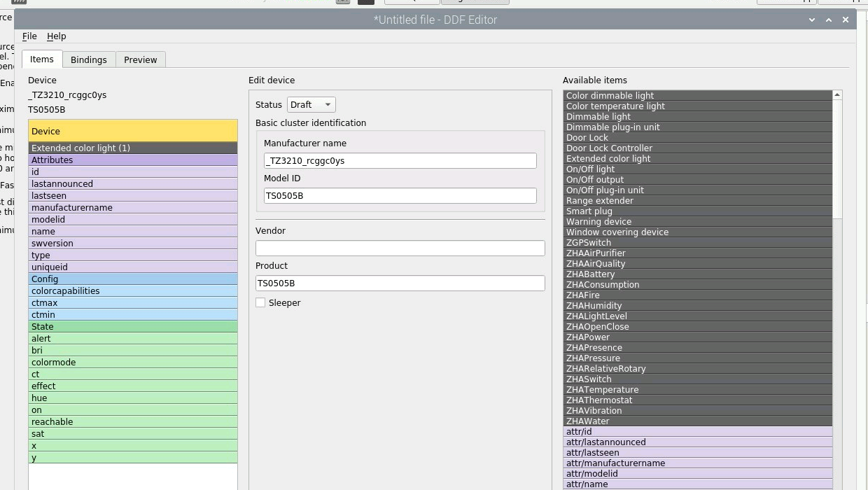Select the yellow Device header row
The width and height of the screenshot is (868, 490).
(x=133, y=131)
